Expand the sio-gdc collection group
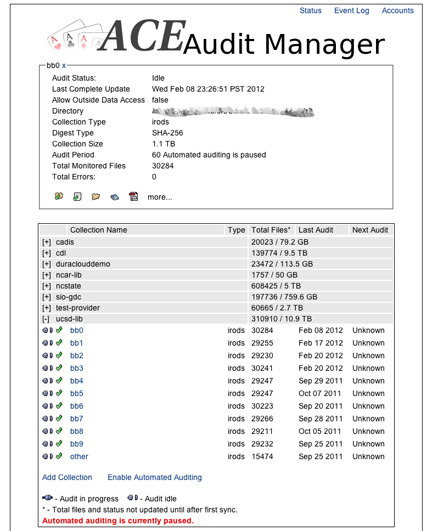This screenshot has width=432, height=531. click(x=46, y=297)
